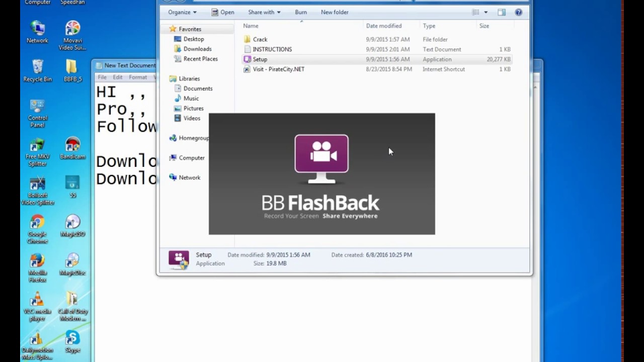Launch Call of Duty Modern desktop icon
This screenshot has width=644, height=362.
click(x=72, y=307)
